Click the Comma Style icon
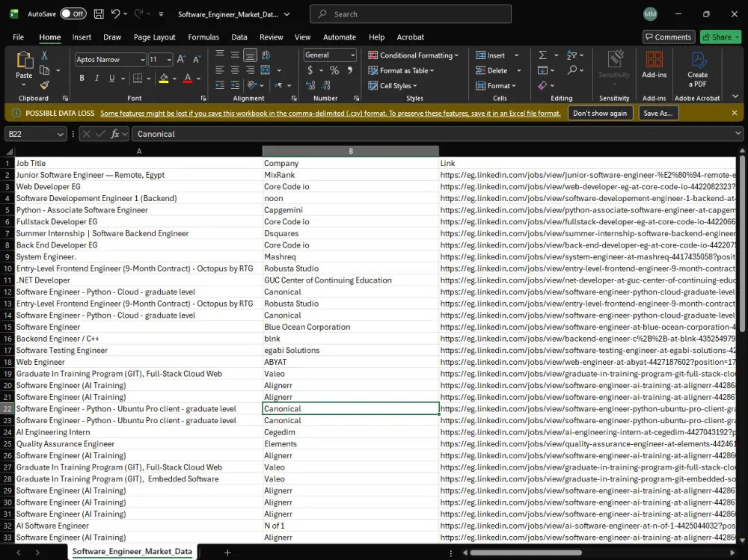Image resolution: width=748 pixels, height=560 pixels. pos(349,70)
